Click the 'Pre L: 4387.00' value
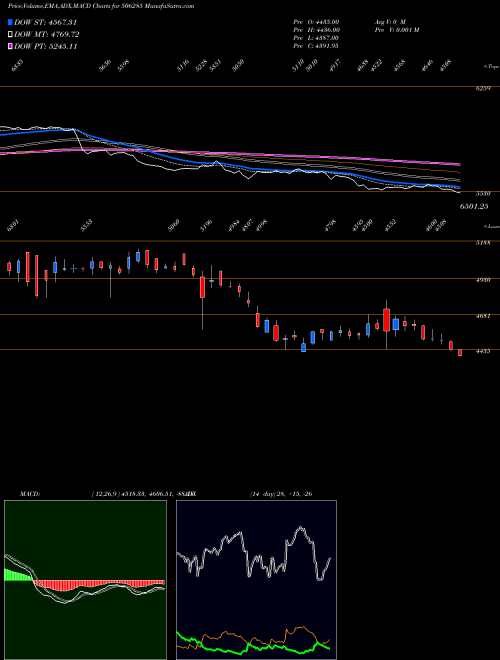This screenshot has height=660, width=500. (316, 38)
